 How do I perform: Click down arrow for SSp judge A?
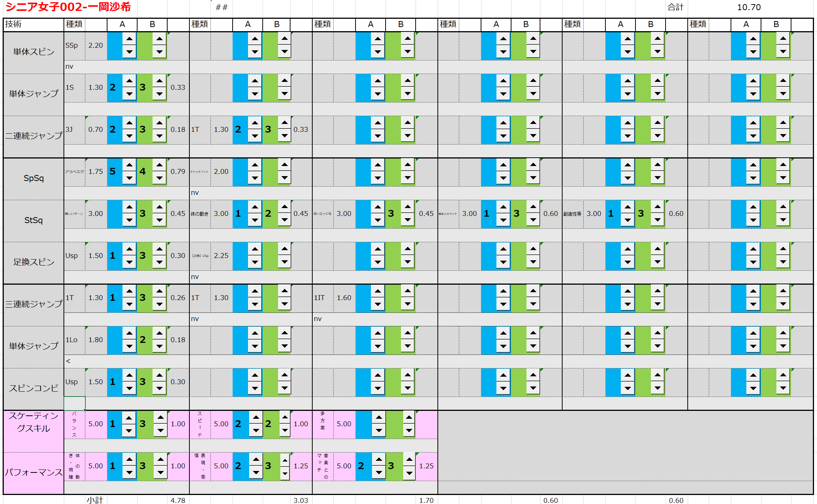(x=129, y=52)
